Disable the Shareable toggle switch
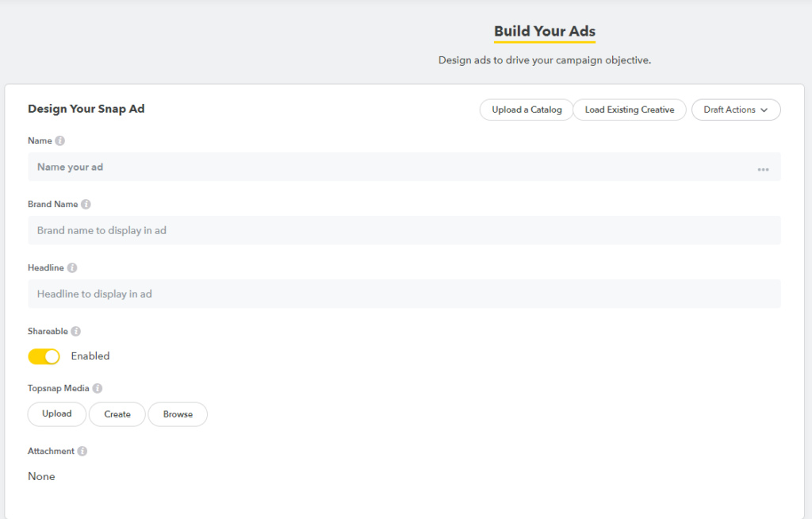The width and height of the screenshot is (812, 519). pos(44,357)
